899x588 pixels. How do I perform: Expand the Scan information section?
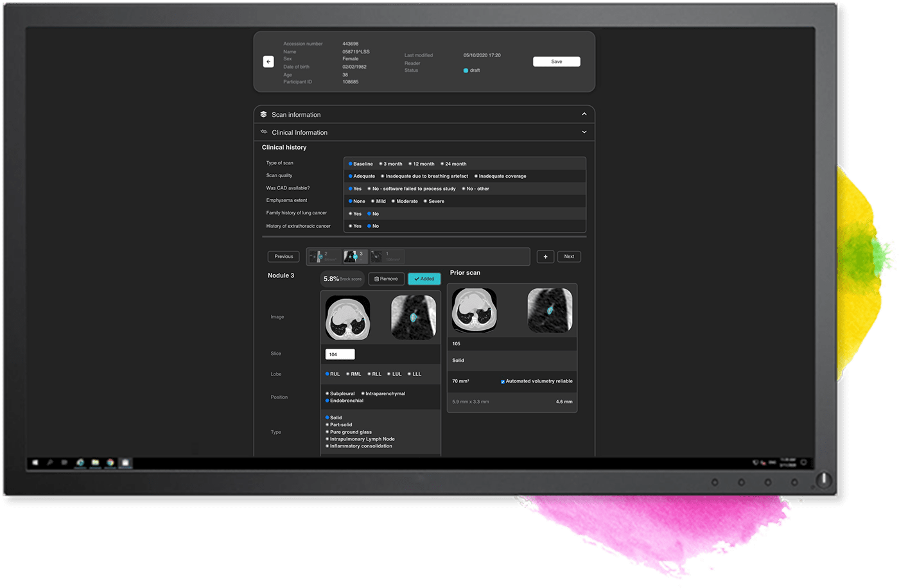pos(584,114)
